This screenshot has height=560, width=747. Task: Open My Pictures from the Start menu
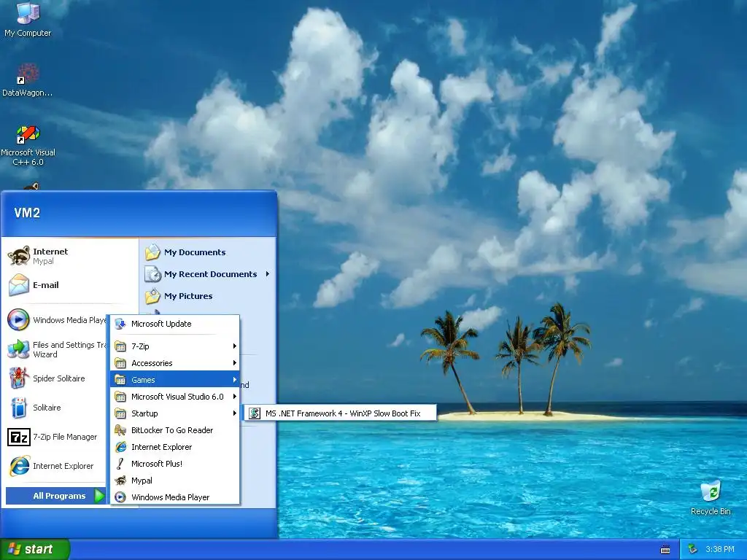(x=208, y=296)
